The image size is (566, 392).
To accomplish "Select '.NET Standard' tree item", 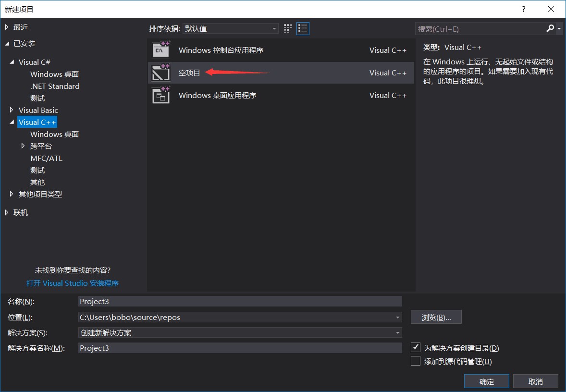I will [x=55, y=86].
